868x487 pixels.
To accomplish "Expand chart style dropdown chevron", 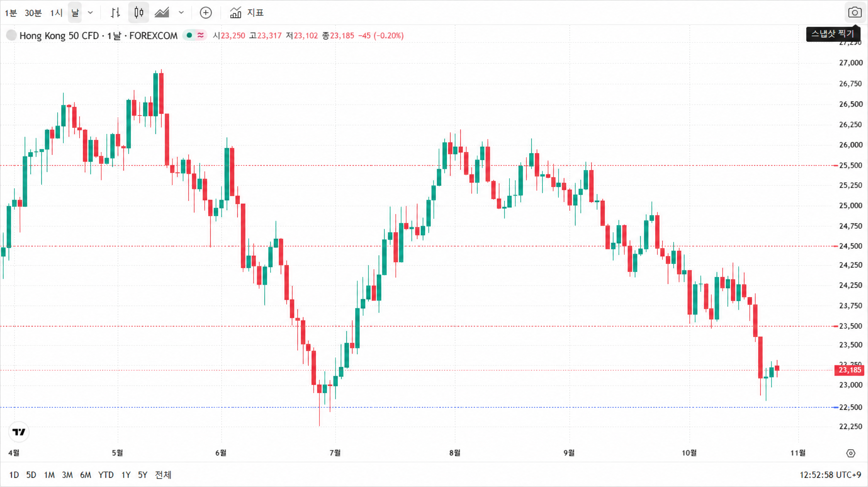I will (x=181, y=13).
